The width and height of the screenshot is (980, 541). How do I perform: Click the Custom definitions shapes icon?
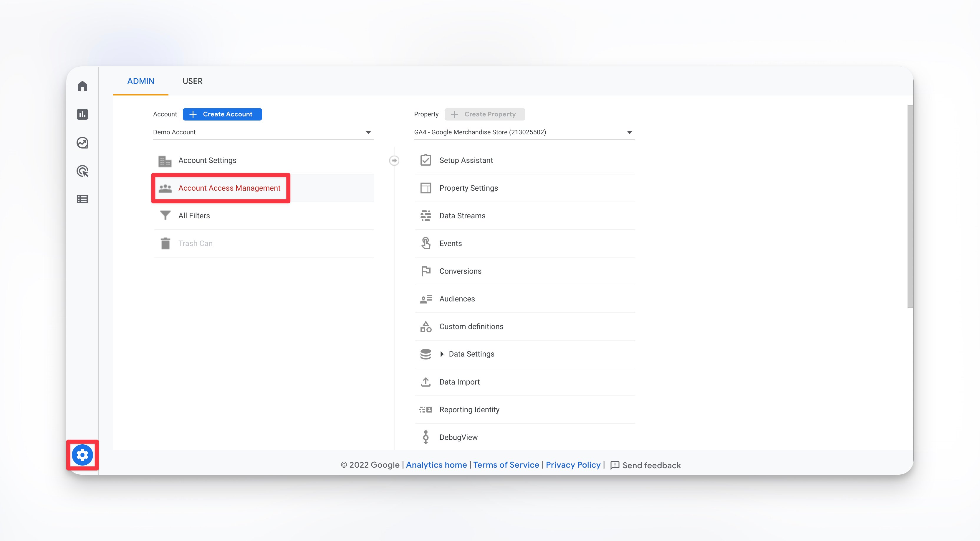tap(426, 326)
